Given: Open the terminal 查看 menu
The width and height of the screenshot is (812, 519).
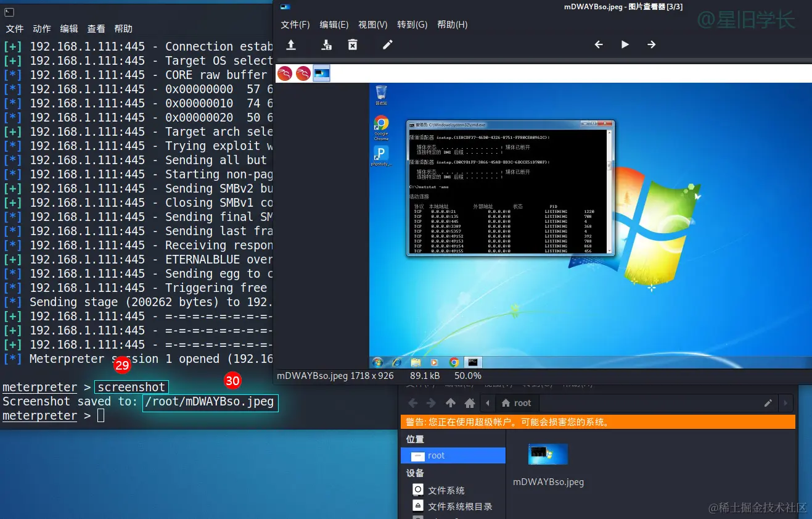Looking at the screenshot, I should point(96,29).
